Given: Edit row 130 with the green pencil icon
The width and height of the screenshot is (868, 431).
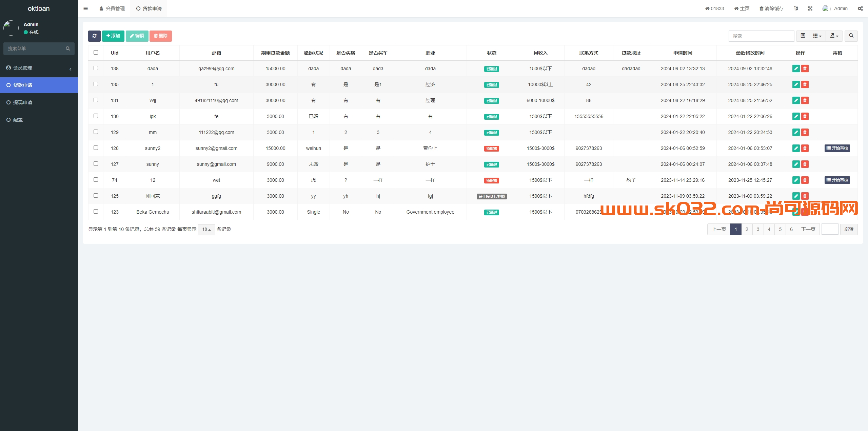Looking at the screenshot, I should [796, 116].
